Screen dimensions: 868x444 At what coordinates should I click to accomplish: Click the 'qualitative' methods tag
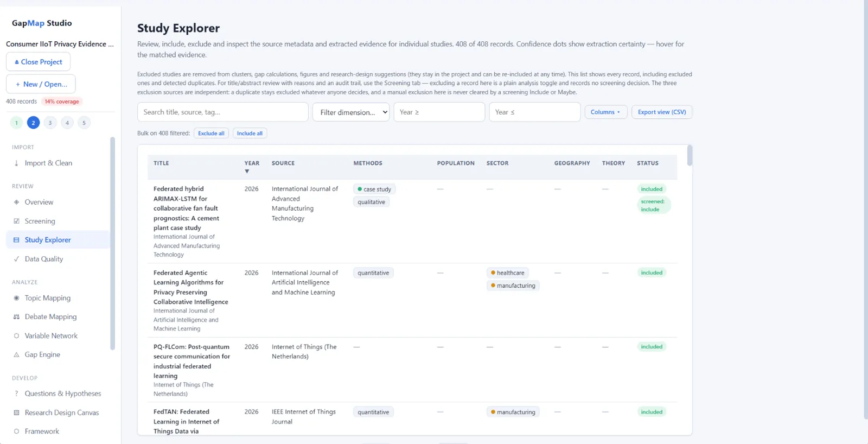[372, 202]
